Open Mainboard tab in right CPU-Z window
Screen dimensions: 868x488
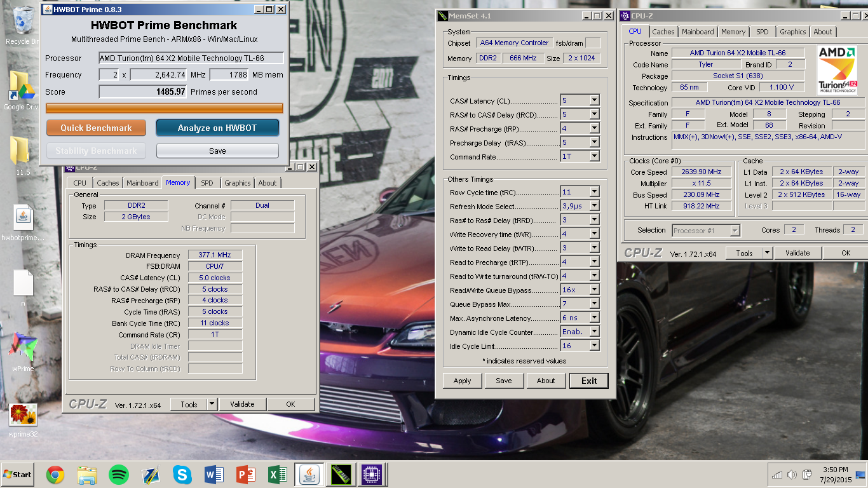698,32
